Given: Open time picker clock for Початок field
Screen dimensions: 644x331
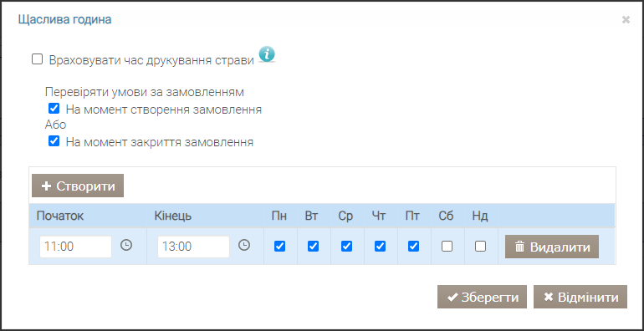Looking at the screenshot, I should point(126,246).
